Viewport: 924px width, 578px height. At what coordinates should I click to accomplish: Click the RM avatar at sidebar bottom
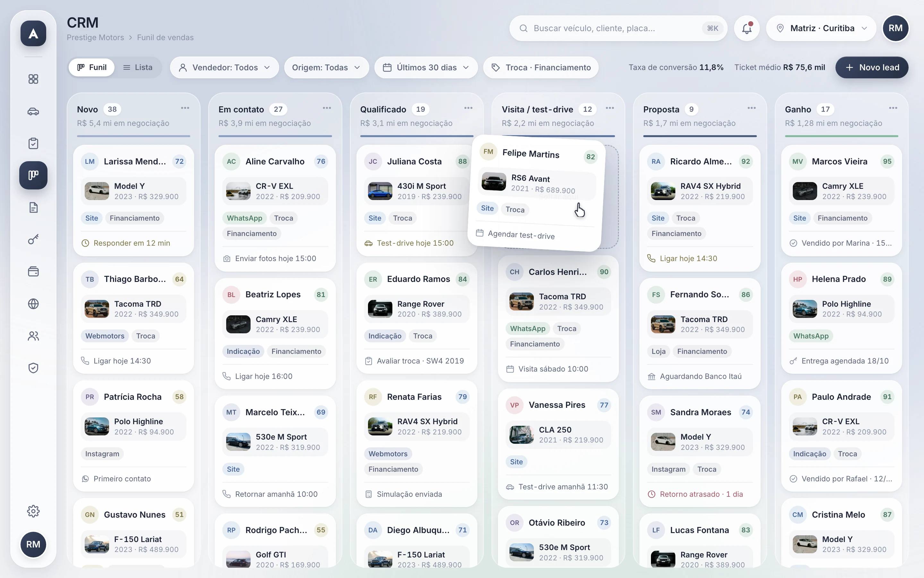[x=33, y=544]
